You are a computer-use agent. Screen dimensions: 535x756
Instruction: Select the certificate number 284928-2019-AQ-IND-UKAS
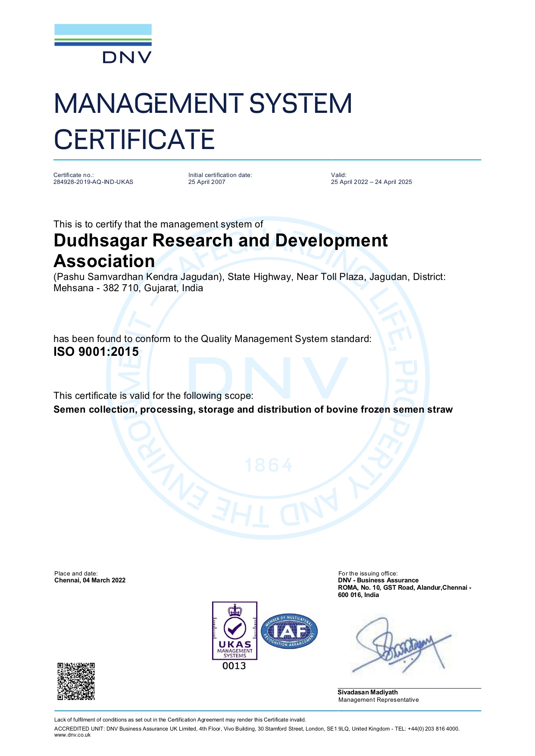[93, 182]
